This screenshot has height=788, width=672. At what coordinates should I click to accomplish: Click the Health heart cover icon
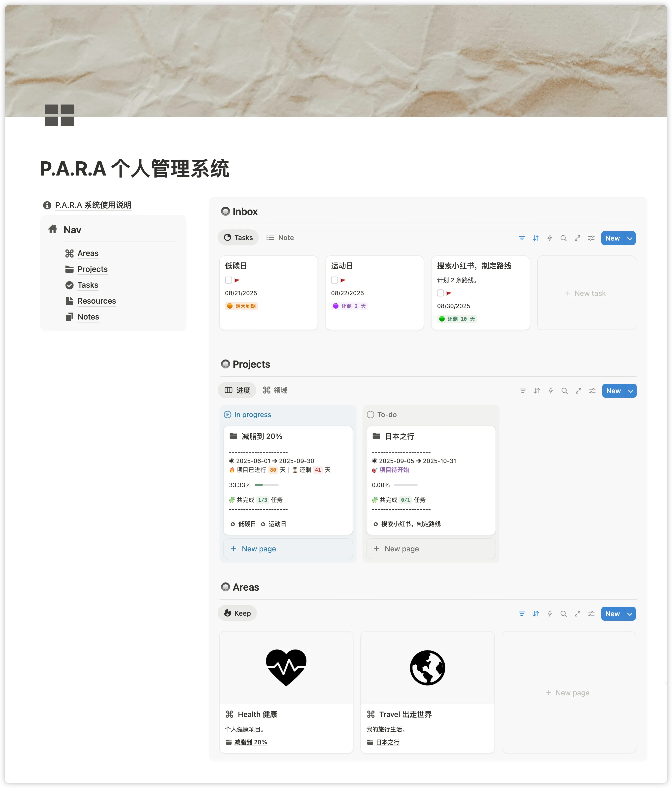pos(286,667)
